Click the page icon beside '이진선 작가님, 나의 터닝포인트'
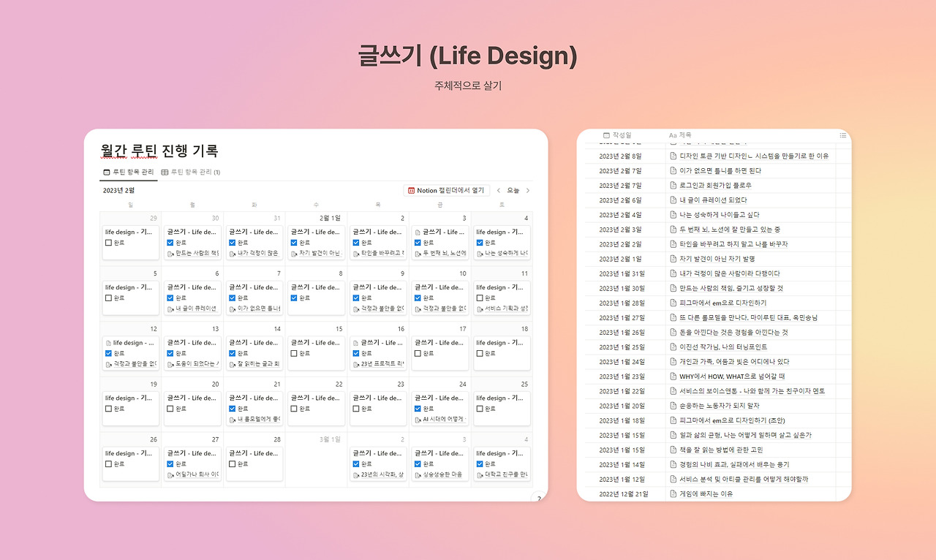Screen dimensions: 936x560 click(673, 347)
